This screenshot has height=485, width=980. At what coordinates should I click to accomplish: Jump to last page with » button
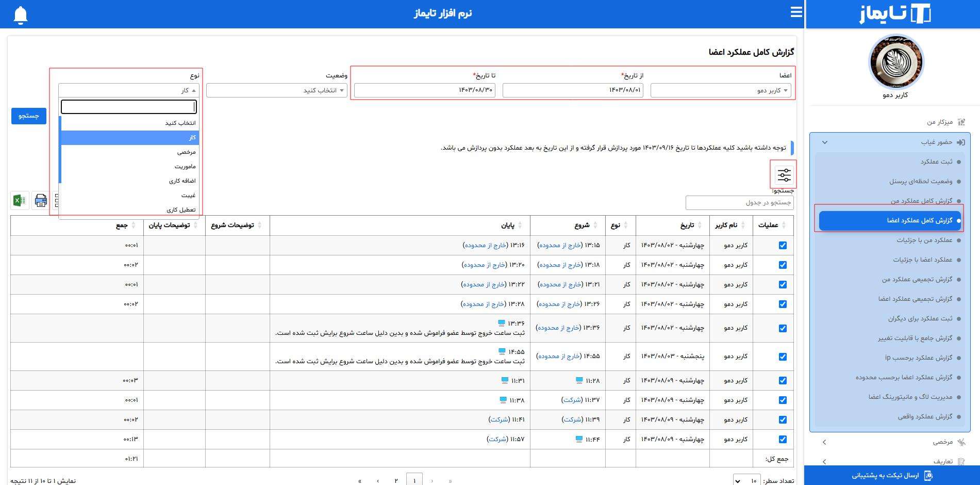(360, 481)
